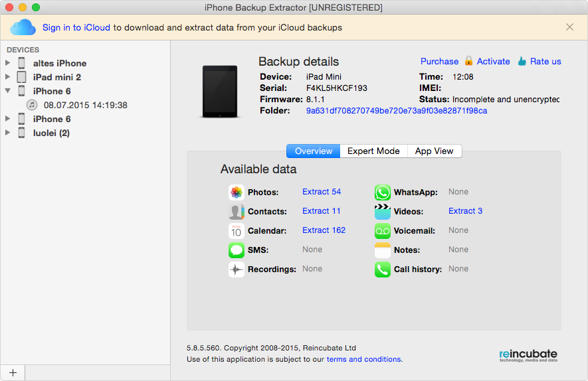The image size is (588, 381).
Task: Open the terms and conditions link
Action: pos(363,359)
